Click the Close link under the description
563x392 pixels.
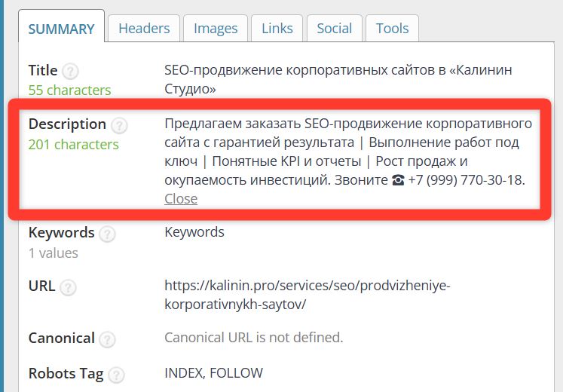[181, 198]
